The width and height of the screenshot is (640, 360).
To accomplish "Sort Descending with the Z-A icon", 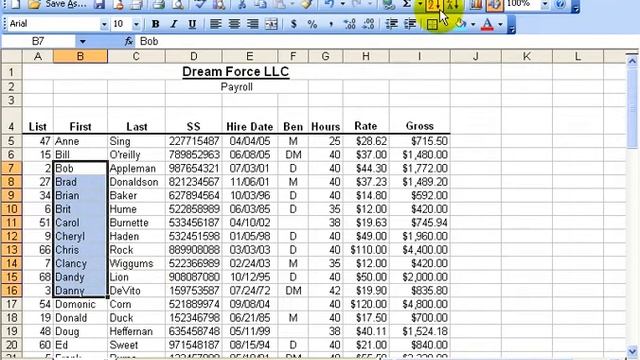I will tap(453, 5).
